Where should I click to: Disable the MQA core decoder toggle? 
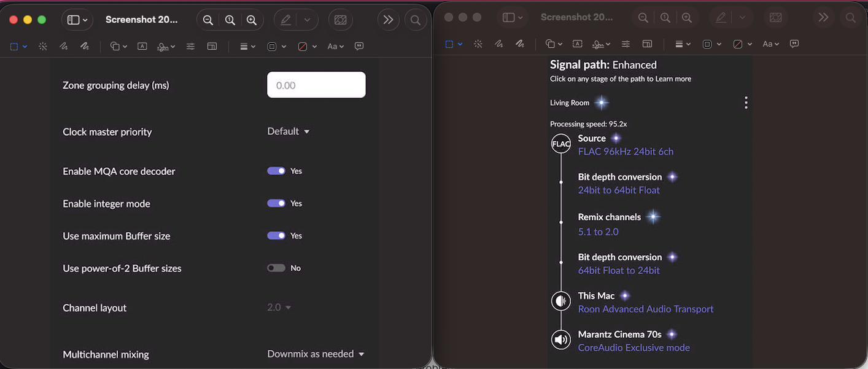[x=276, y=171]
